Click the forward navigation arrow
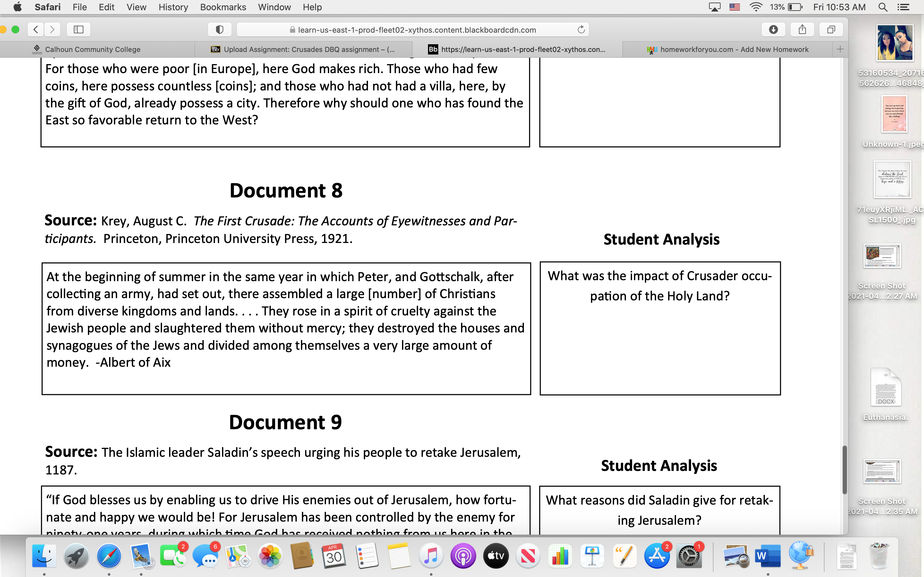This screenshot has width=924, height=577. point(52,29)
